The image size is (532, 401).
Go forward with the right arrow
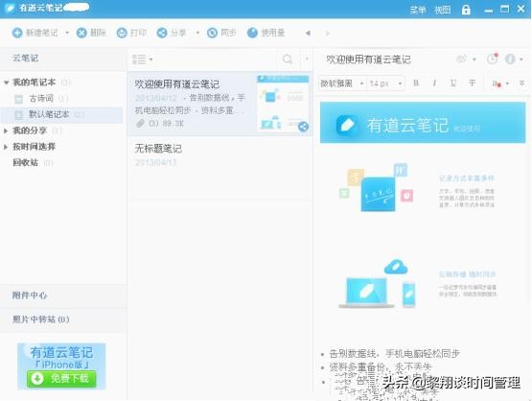(x=328, y=33)
